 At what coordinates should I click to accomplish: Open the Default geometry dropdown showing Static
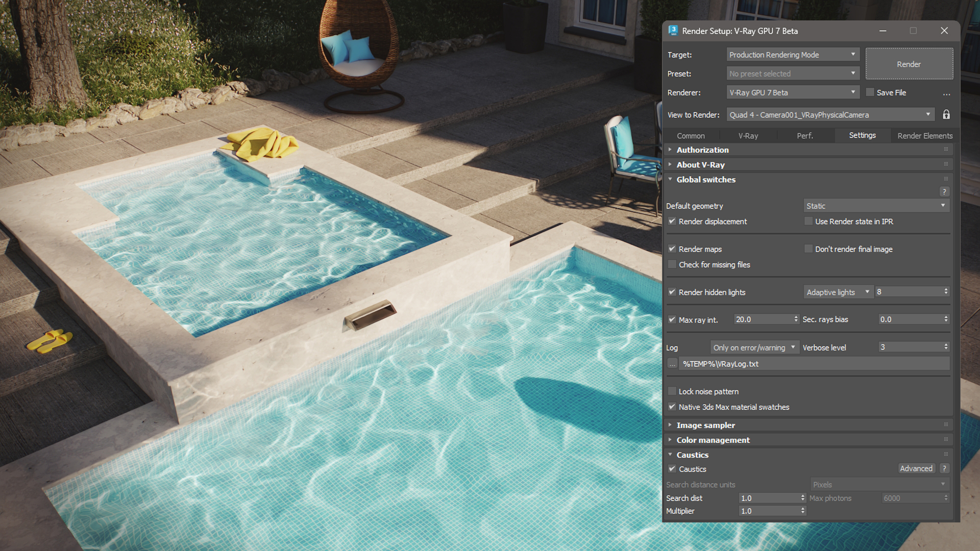[876, 206]
